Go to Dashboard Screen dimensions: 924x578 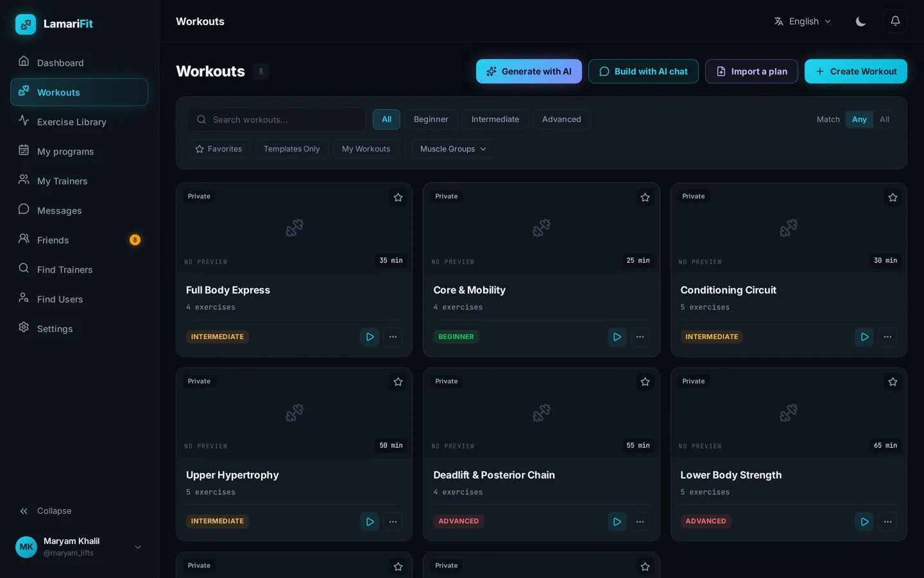point(80,63)
